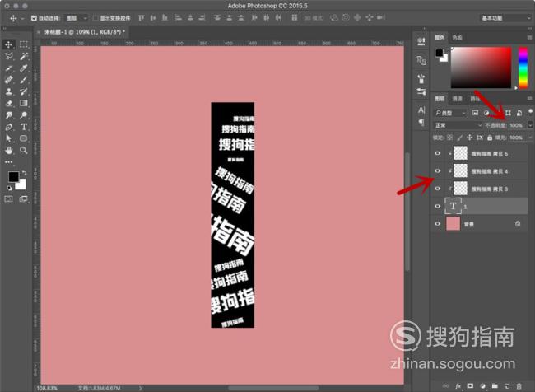Select the Eyedropper tool
The image size is (535, 392).
(24, 68)
